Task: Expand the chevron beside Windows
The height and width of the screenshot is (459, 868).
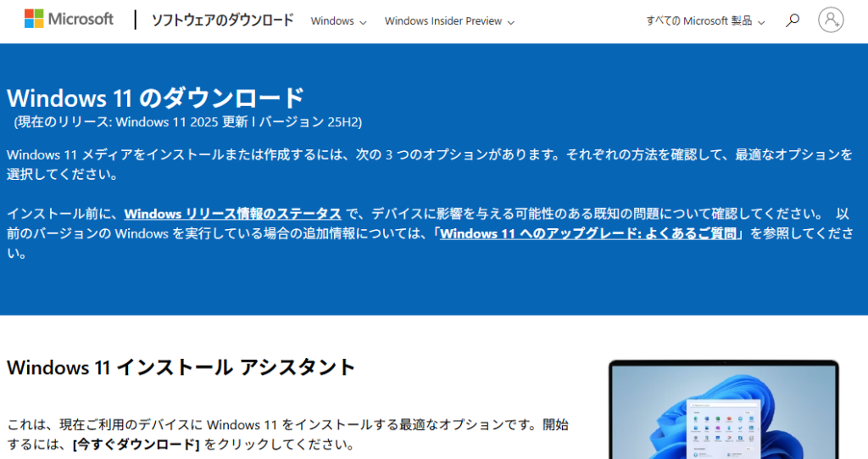Action: click(364, 22)
